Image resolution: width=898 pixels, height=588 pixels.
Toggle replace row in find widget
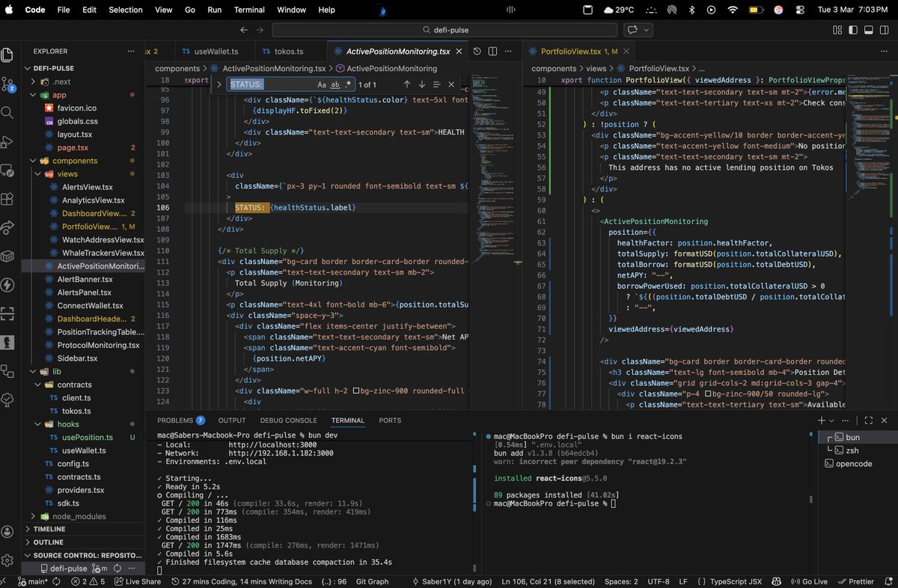[219, 85]
